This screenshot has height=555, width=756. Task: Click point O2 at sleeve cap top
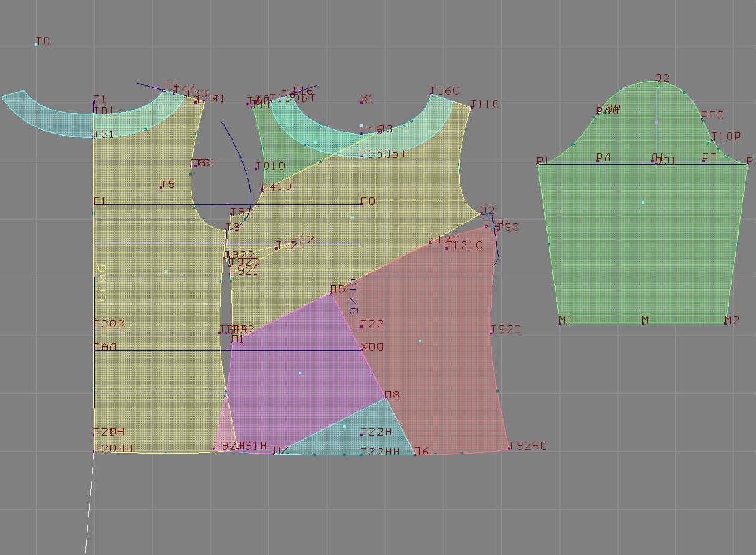point(656,83)
